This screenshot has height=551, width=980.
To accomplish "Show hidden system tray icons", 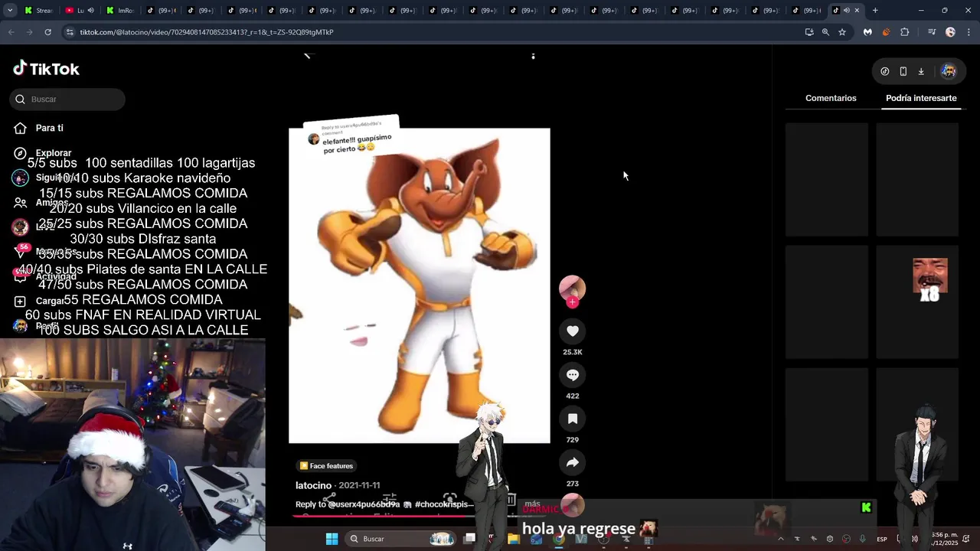I will coord(780,539).
